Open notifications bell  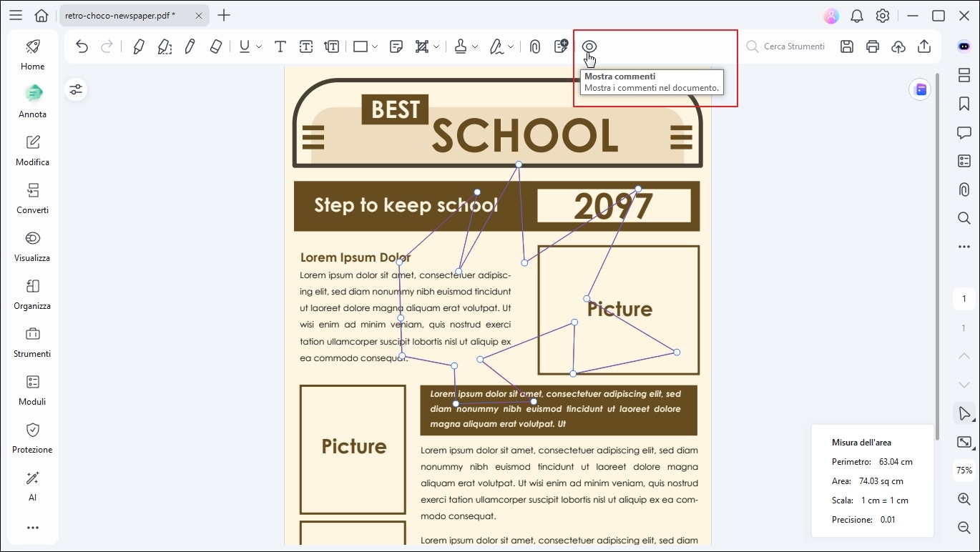(x=857, y=16)
